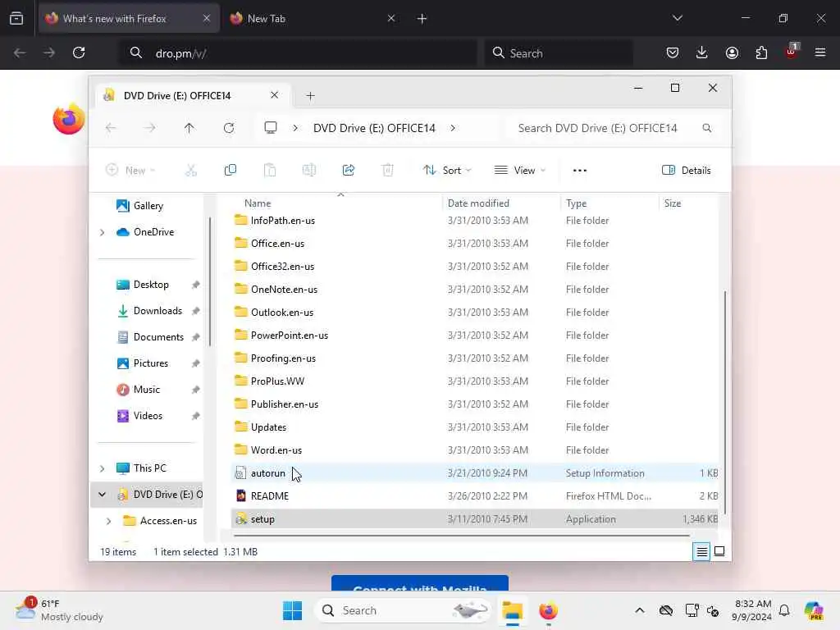This screenshot has width=840, height=630.
Task: Show hidden system tray icons
Action: 640,610
